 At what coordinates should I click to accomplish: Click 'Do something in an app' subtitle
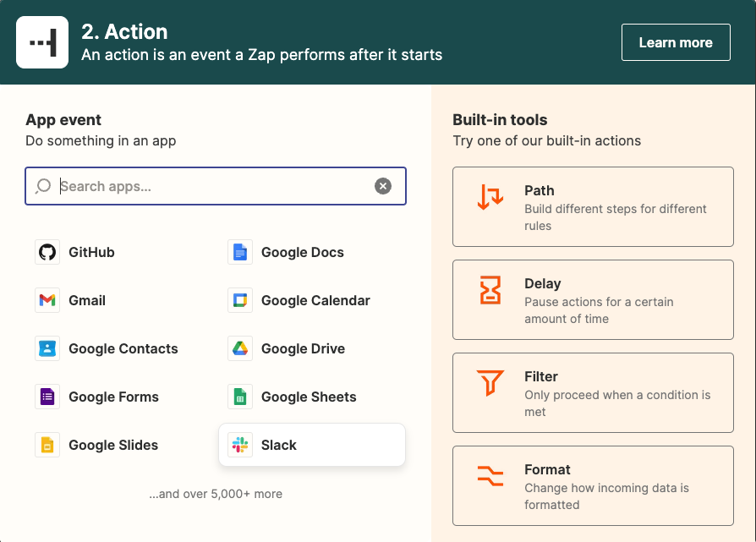pos(101,141)
